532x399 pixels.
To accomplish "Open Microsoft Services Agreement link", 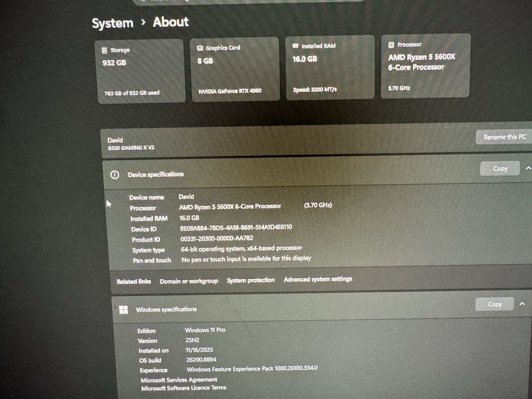I will pyautogui.click(x=179, y=380).
